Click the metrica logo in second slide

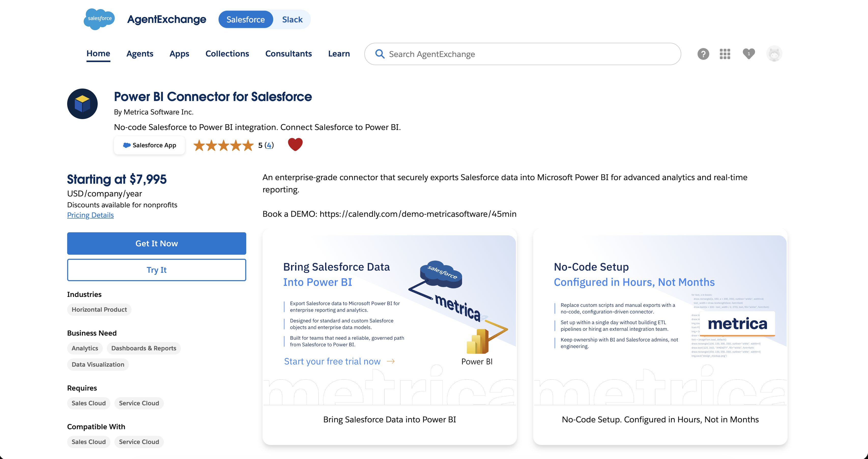737,324
